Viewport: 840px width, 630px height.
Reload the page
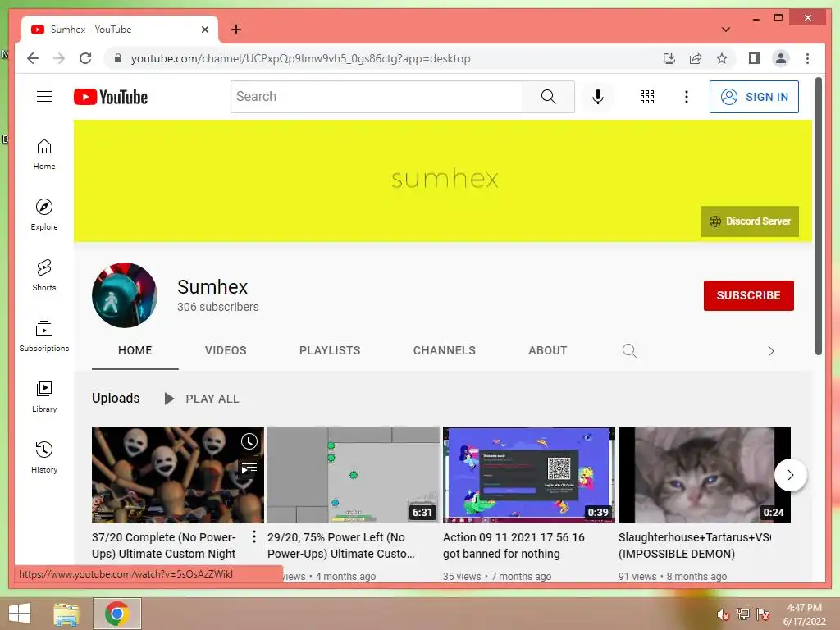pos(85,58)
